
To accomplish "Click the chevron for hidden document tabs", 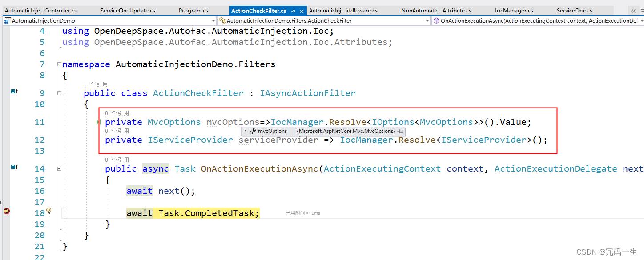I will 633,11.
